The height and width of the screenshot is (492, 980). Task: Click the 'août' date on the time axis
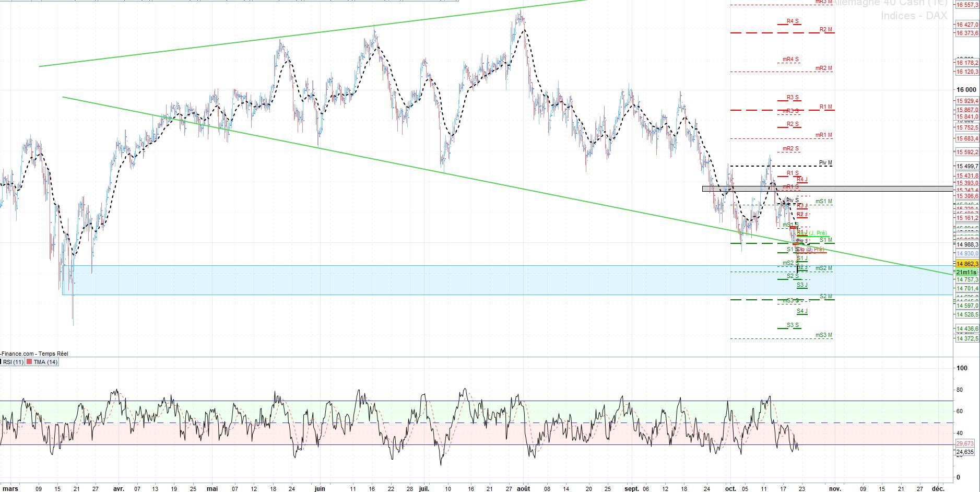[x=523, y=489]
